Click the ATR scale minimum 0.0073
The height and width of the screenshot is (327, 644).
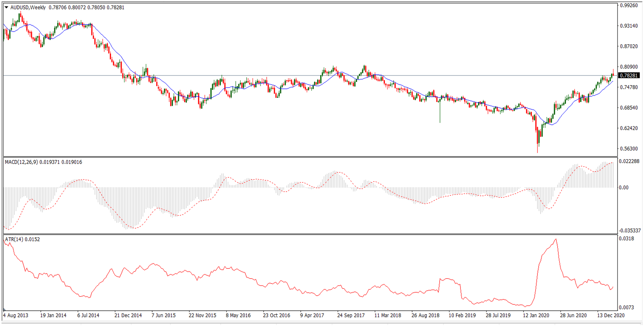pos(627,307)
